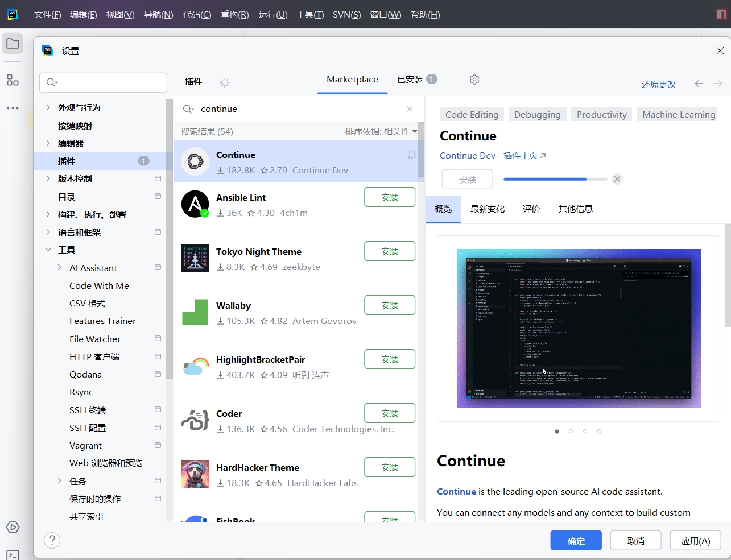
Task: Click the Coder plugin icon
Action: [195, 420]
